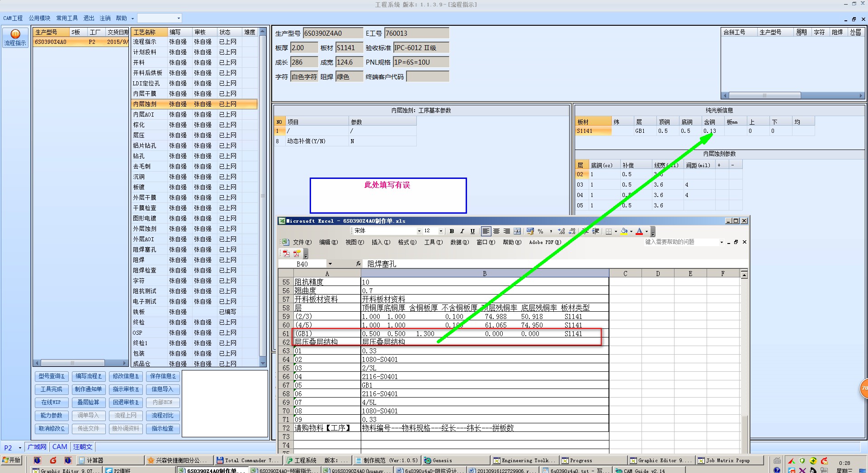This screenshot has width=868, height=473.
Task: Click the Font Color red A in Excel
Action: click(639, 231)
